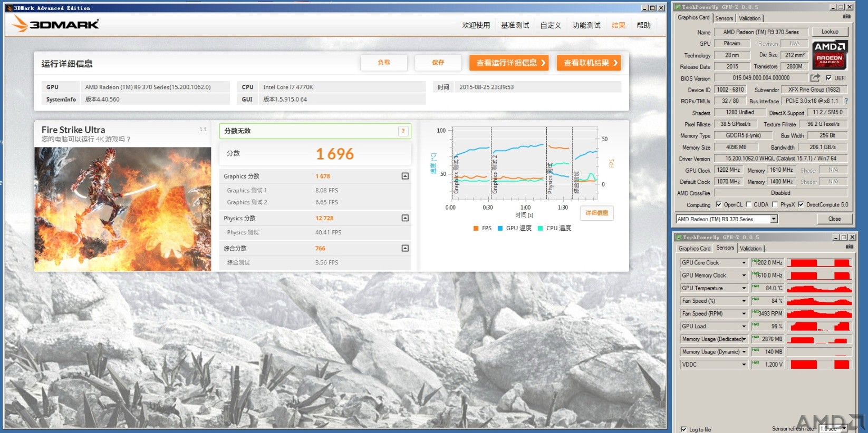The height and width of the screenshot is (433, 868).
Task: Click the orange FPS legend swatch
Action: coord(476,229)
